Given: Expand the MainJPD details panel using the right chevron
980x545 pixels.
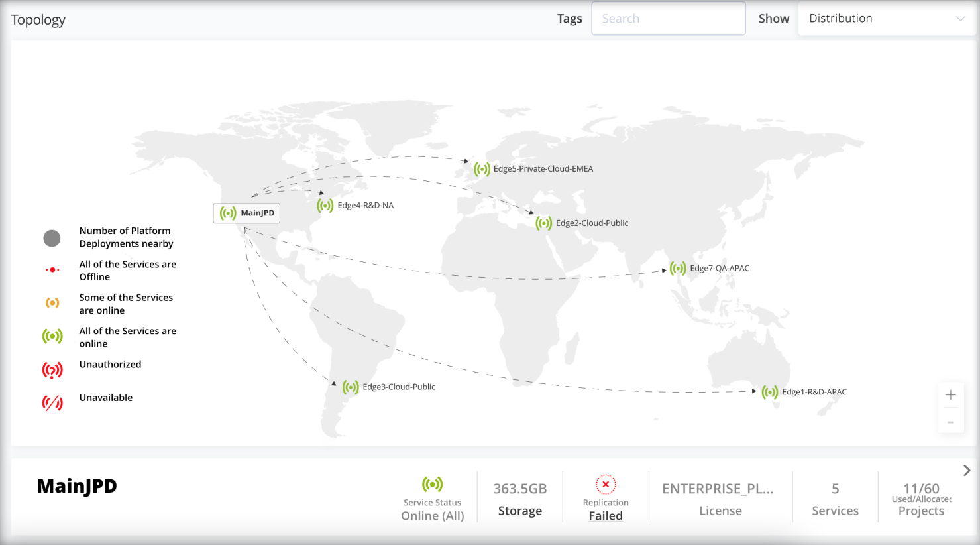Looking at the screenshot, I should (967, 471).
